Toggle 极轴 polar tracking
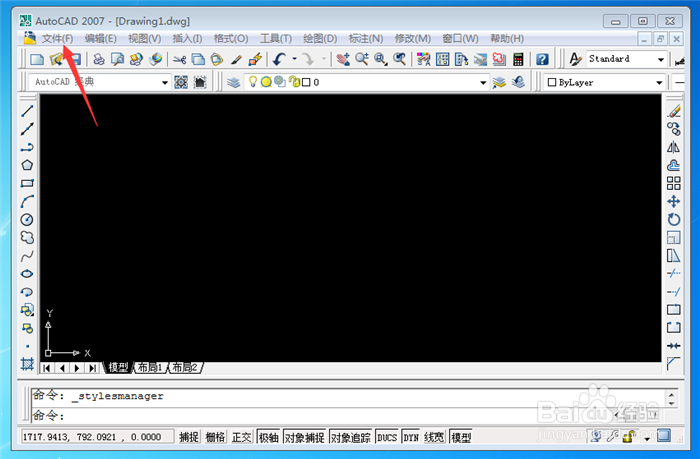Viewport: 700px width, 459px height. tap(269, 437)
